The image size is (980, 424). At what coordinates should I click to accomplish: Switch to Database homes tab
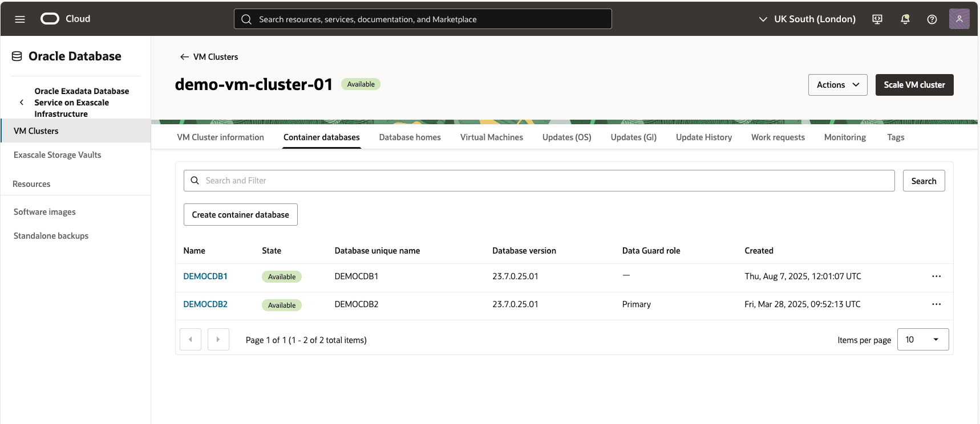coord(410,137)
